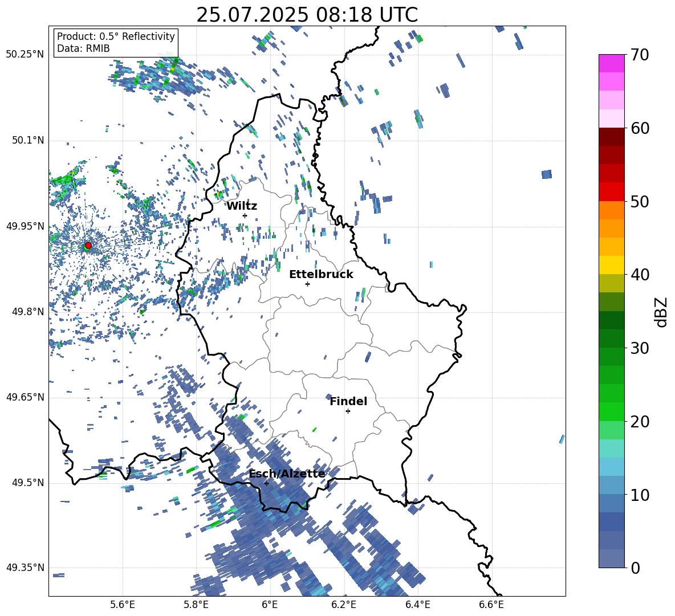Pick the bright green 20 dBZ swatch
This screenshot has height=616, width=675.
click(x=611, y=411)
